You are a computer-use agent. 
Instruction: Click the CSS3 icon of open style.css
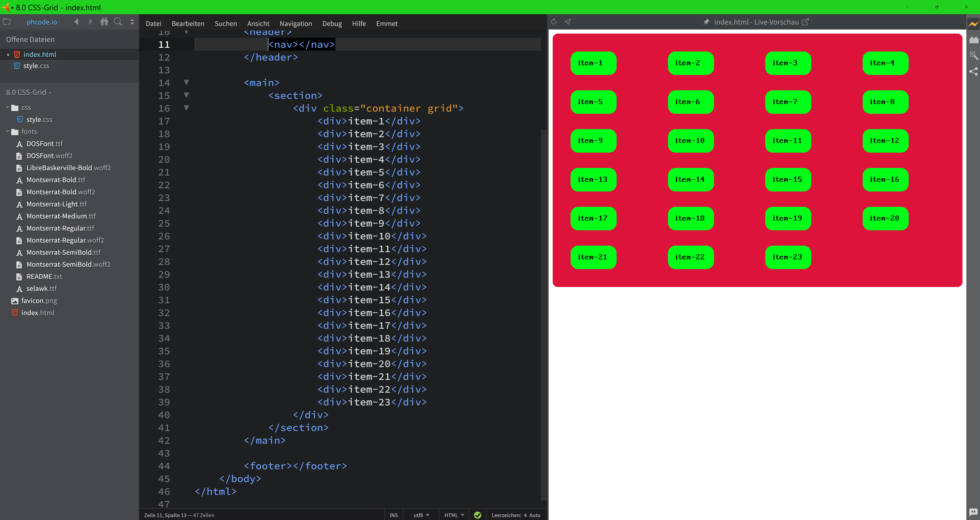click(17, 66)
